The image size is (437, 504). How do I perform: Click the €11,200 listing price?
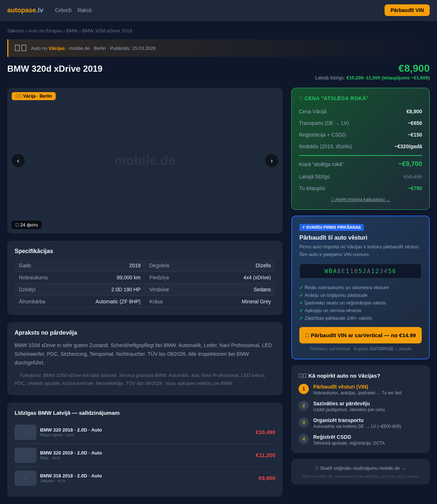[265, 455]
